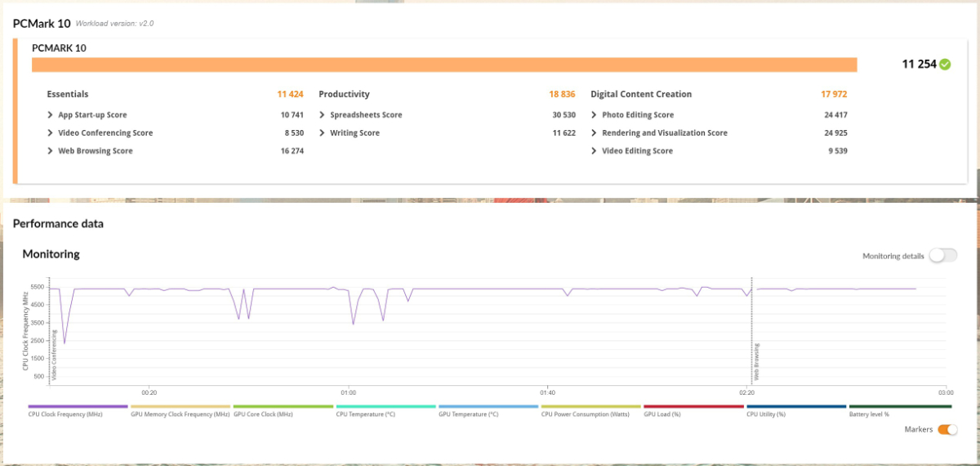980x466 pixels.
Task: Toggle GPU Temperature legend swatch
Action: 488,406
